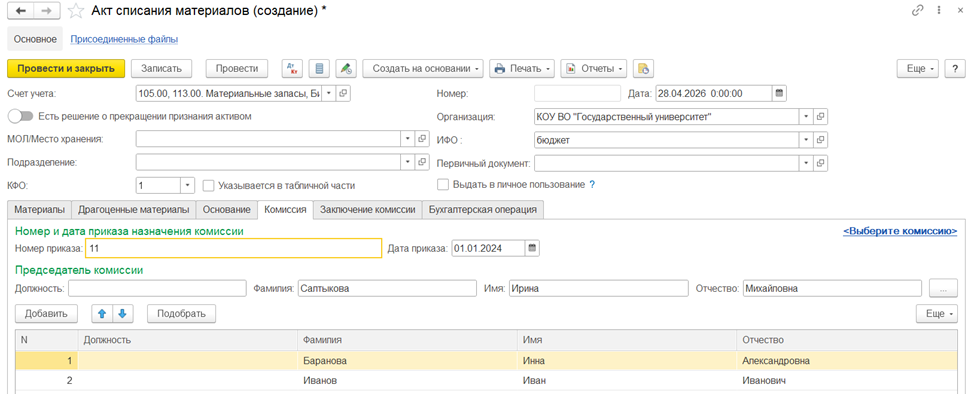
Task: Switch to Материалы tab
Action: pyautogui.click(x=39, y=209)
